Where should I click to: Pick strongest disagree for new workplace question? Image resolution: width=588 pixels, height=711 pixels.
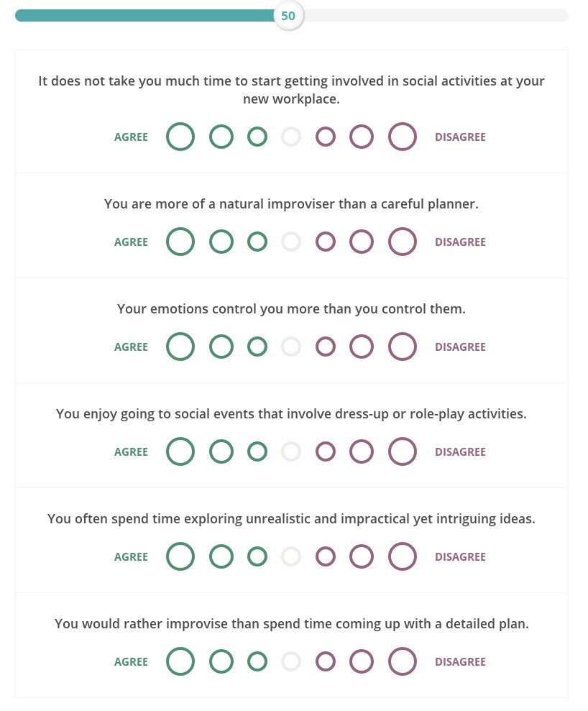402,137
